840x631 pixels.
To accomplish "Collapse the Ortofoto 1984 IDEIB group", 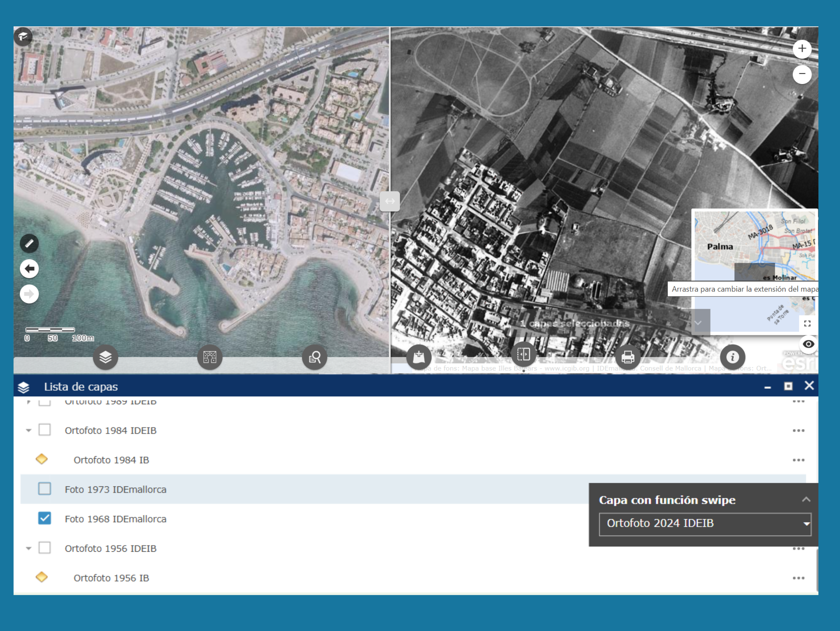I will [28, 431].
